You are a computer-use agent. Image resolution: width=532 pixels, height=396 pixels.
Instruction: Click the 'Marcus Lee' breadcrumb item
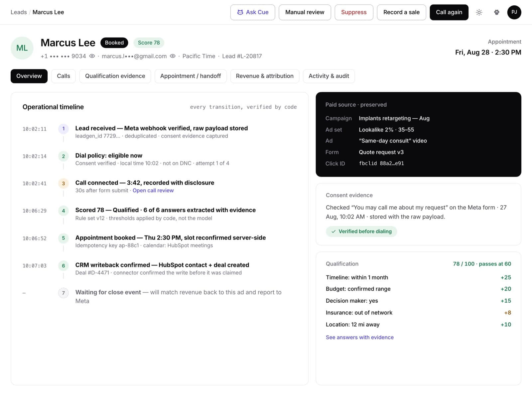pos(48,12)
